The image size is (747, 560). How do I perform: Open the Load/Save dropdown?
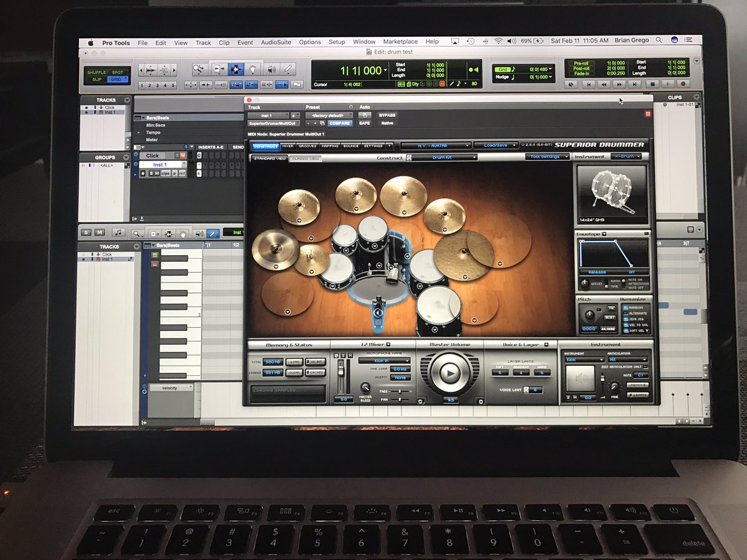[x=496, y=145]
